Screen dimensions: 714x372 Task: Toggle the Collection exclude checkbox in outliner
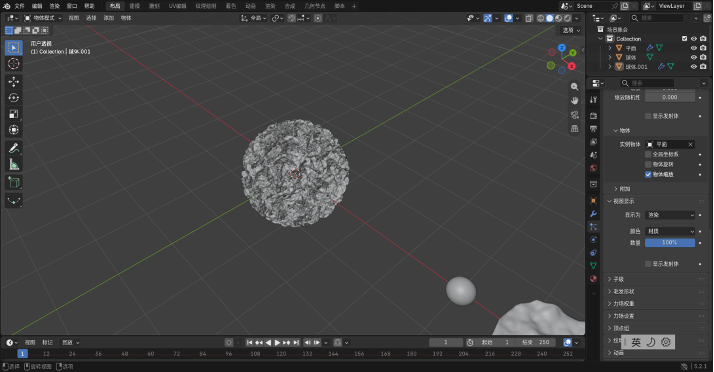coord(684,39)
